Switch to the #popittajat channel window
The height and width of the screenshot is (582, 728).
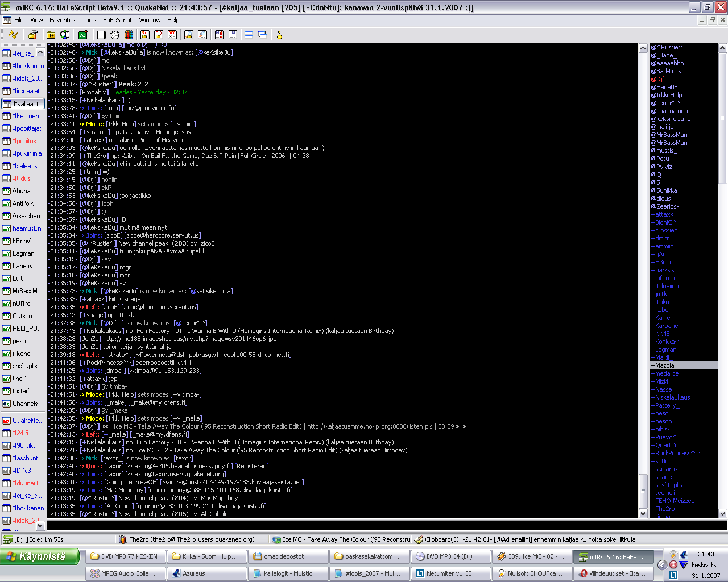tap(26, 128)
